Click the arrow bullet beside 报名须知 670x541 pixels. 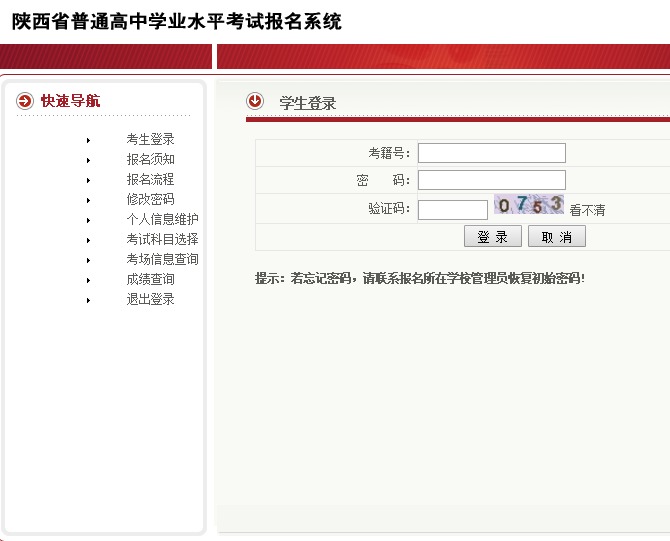[x=88, y=160]
